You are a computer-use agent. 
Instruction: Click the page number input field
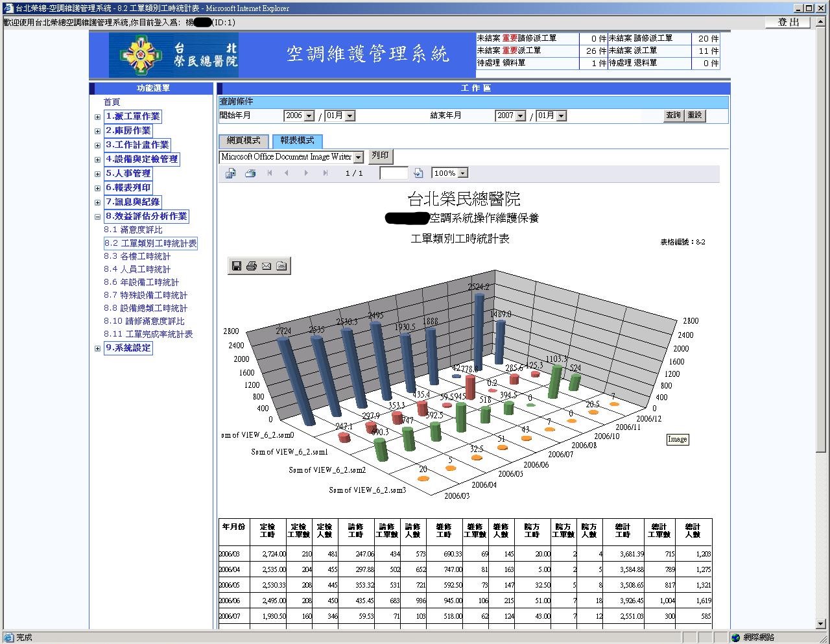[392, 173]
